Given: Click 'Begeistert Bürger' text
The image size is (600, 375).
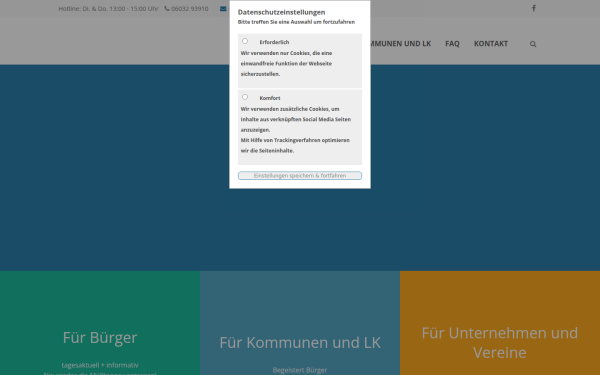Looking at the screenshot, I should (300, 370).
